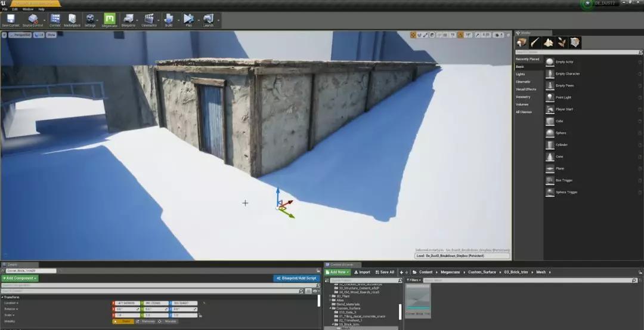Click the Launch toolbar icon
This screenshot has width=644, height=330.
coord(208,20)
